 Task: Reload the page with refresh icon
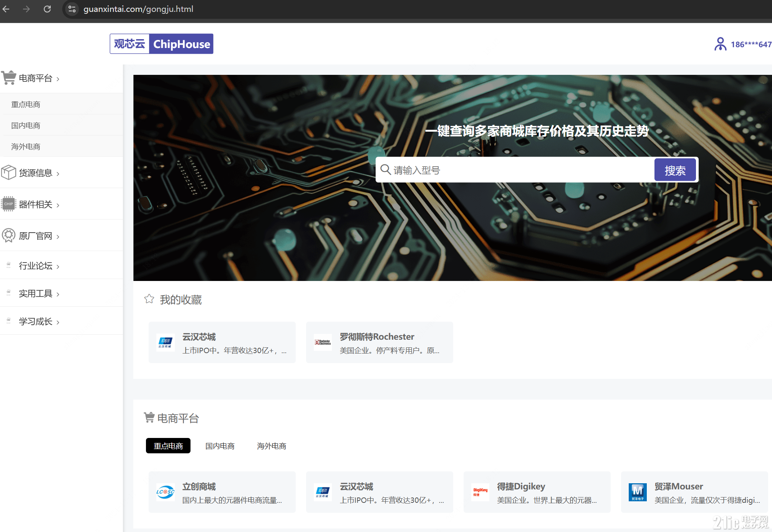pos(47,9)
